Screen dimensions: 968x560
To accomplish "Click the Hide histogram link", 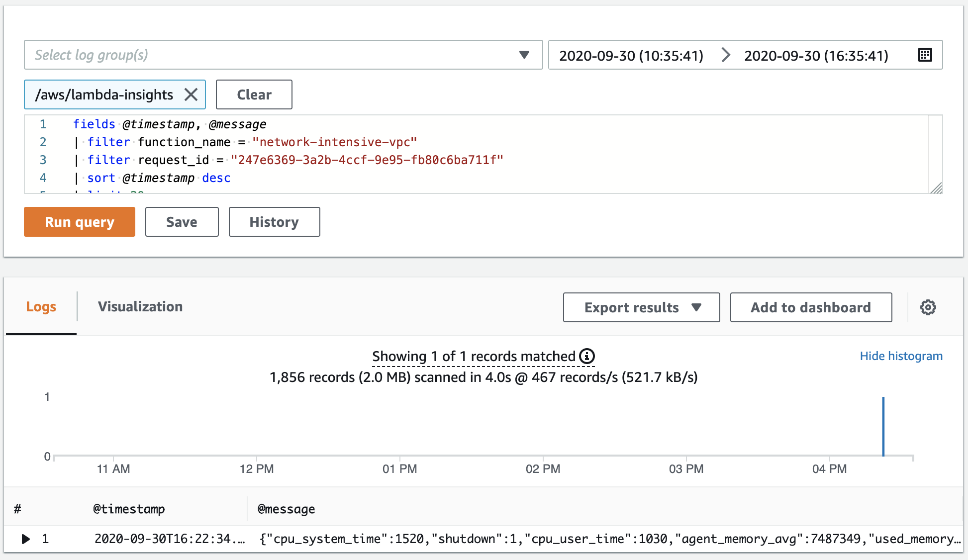I will click(x=902, y=356).
